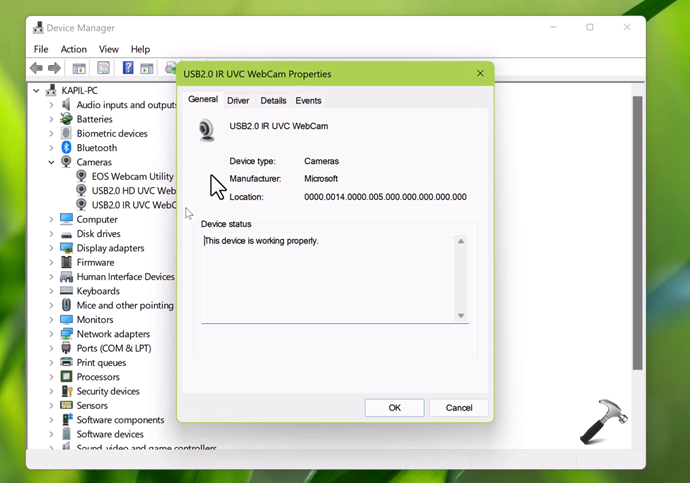Viewport: 690px width, 483px height.
Task: Switch to the Events tab
Action: click(308, 101)
